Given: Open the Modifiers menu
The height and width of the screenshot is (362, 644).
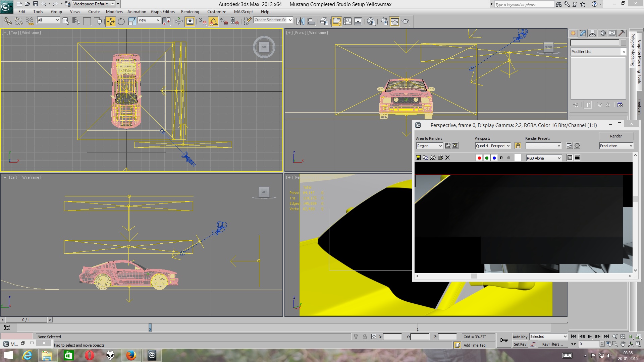Looking at the screenshot, I should pos(114,11).
